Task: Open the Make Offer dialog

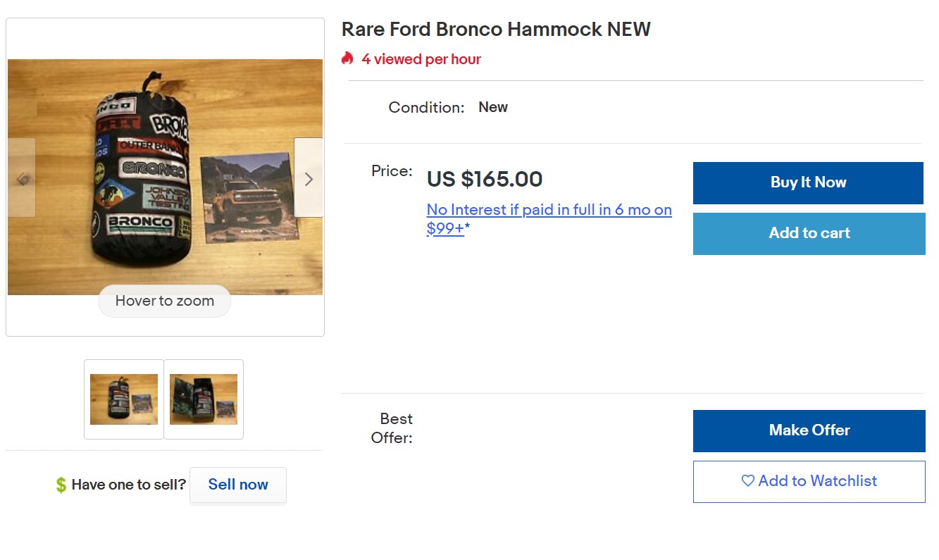Action: pos(809,430)
